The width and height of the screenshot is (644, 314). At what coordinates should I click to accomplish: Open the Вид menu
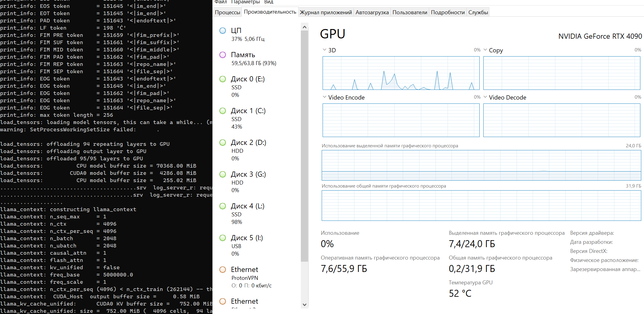269,2
